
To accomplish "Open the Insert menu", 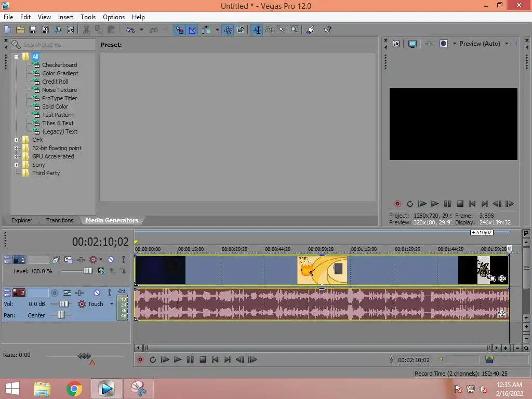I will 65,17.
